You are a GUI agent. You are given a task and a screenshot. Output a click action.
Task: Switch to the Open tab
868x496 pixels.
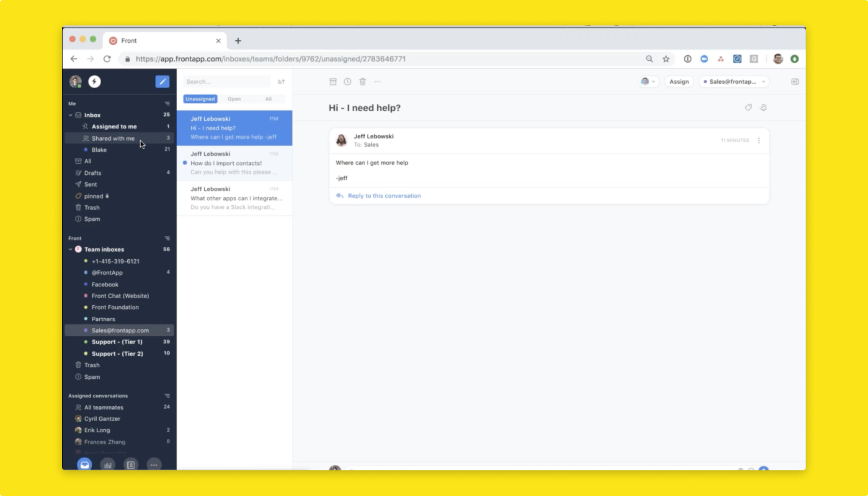234,99
